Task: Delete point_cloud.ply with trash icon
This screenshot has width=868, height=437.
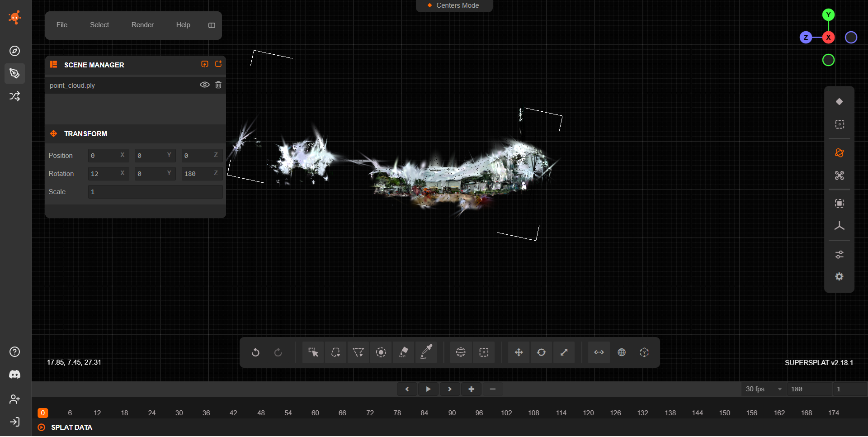Action: (218, 85)
